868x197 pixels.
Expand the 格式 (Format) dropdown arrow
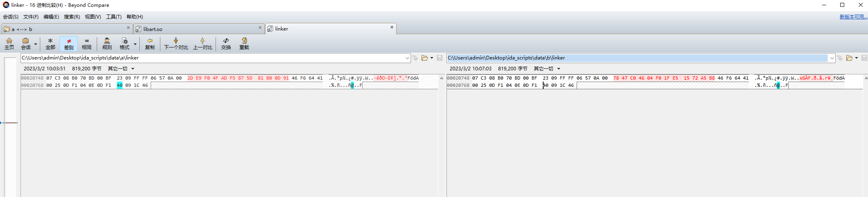[x=135, y=44]
